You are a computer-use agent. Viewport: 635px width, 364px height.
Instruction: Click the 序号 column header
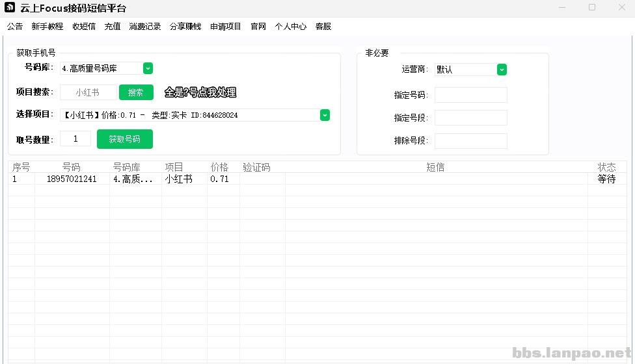pyautogui.click(x=21, y=167)
